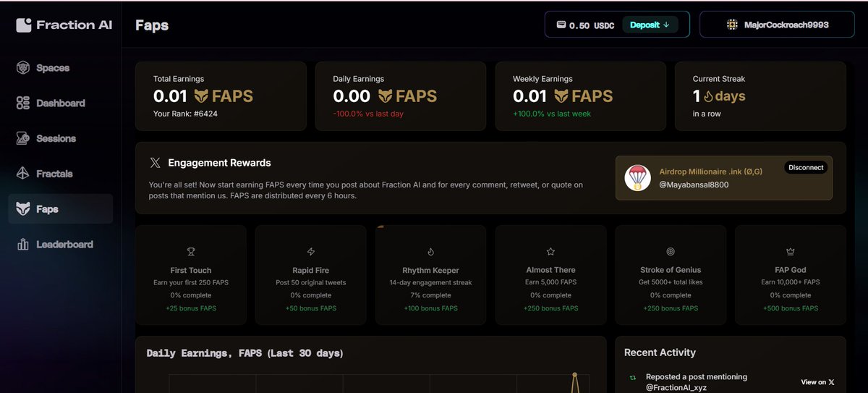
Task: Click the Stroke of Genius target icon
Action: point(671,252)
